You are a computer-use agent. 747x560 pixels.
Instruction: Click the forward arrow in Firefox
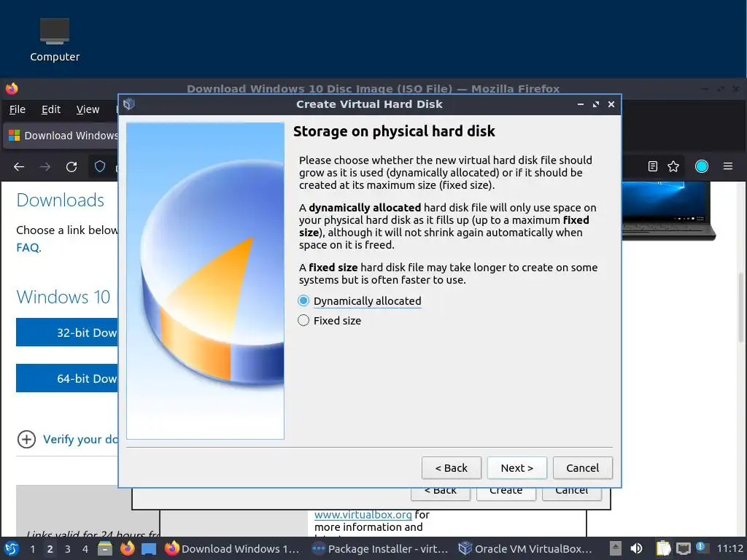[45, 167]
